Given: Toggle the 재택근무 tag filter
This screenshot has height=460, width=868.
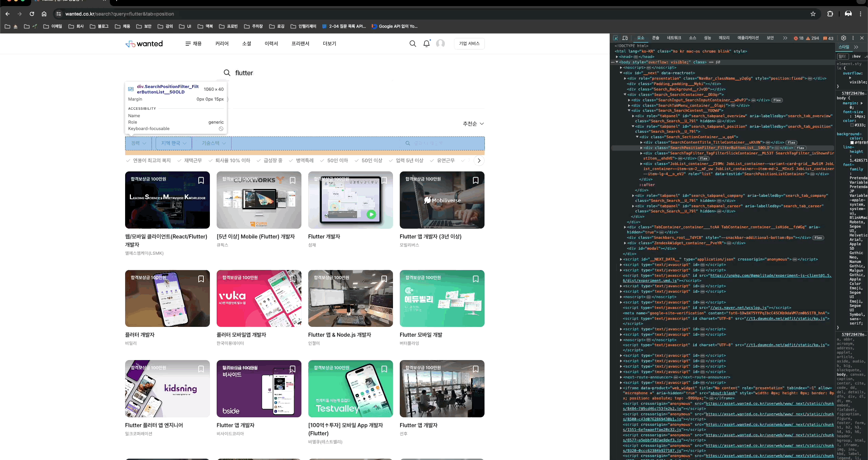Looking at the screenshot, I should 190,161.
